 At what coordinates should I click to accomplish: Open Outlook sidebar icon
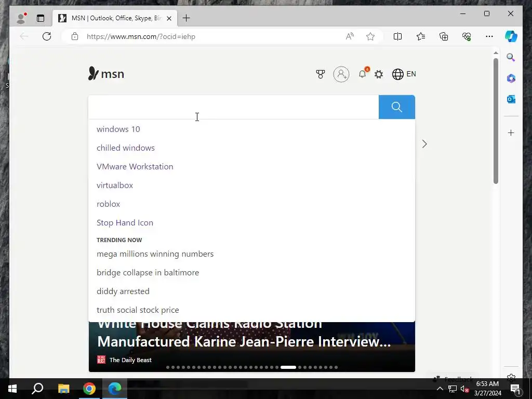tap(511, 99)
